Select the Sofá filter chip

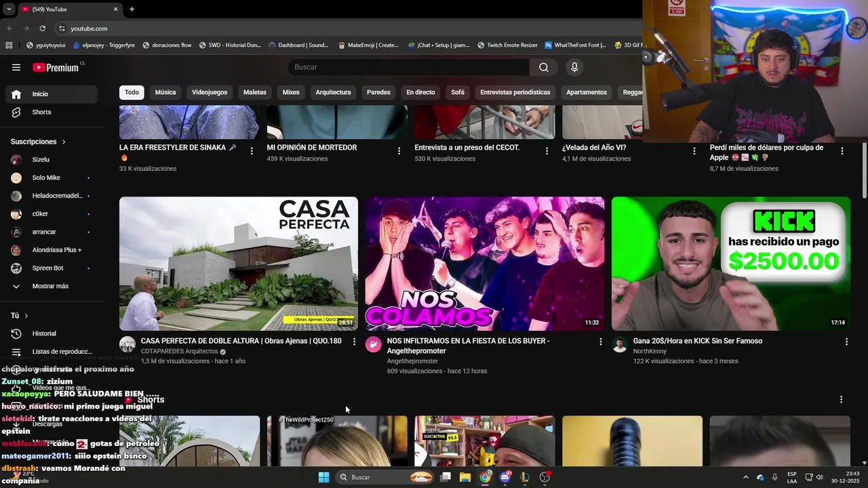click(x=458, y=92)
